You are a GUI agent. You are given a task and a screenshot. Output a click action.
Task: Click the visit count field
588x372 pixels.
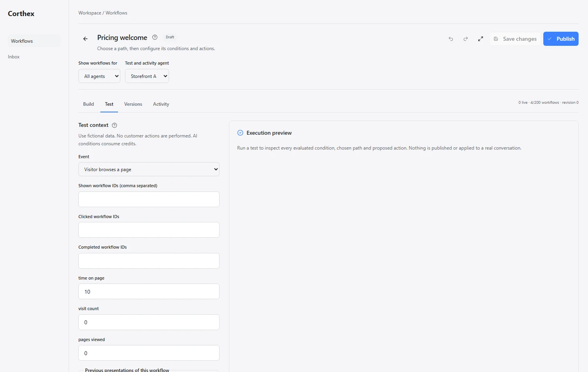(x=149, y=322)
